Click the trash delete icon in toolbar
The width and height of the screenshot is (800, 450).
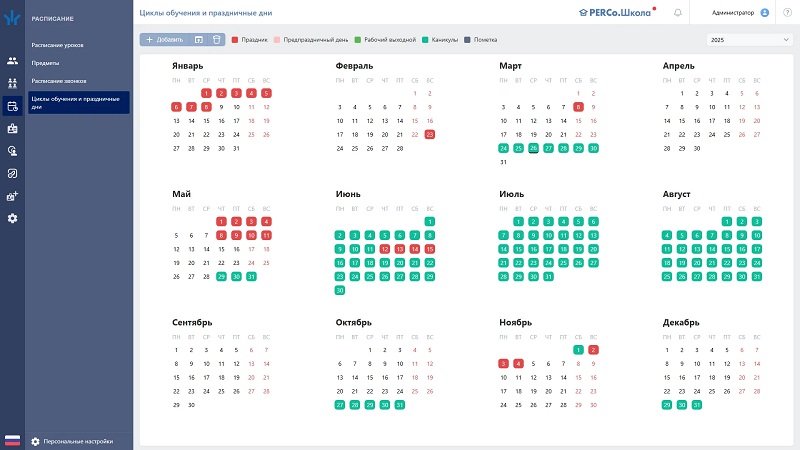217,39
